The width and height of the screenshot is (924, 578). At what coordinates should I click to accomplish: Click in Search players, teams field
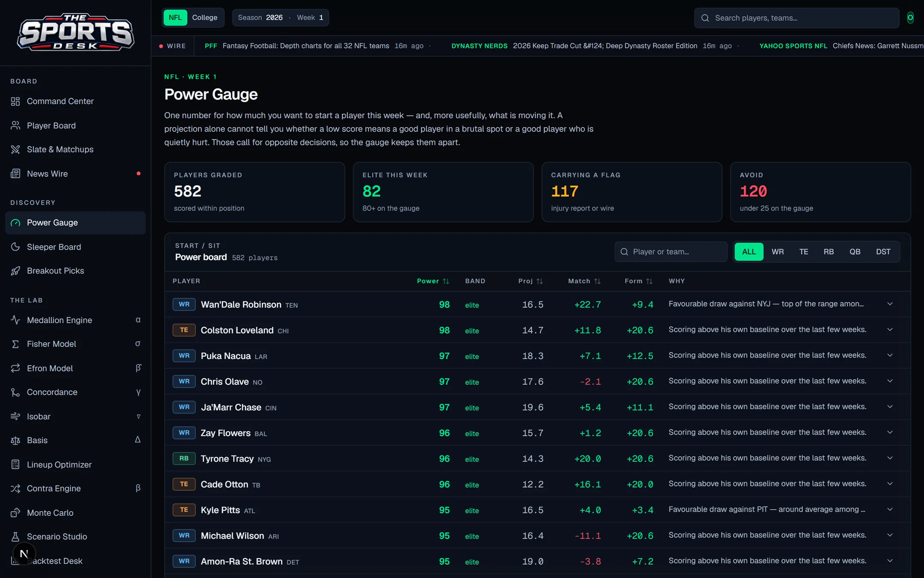click(x=797, y=18)
